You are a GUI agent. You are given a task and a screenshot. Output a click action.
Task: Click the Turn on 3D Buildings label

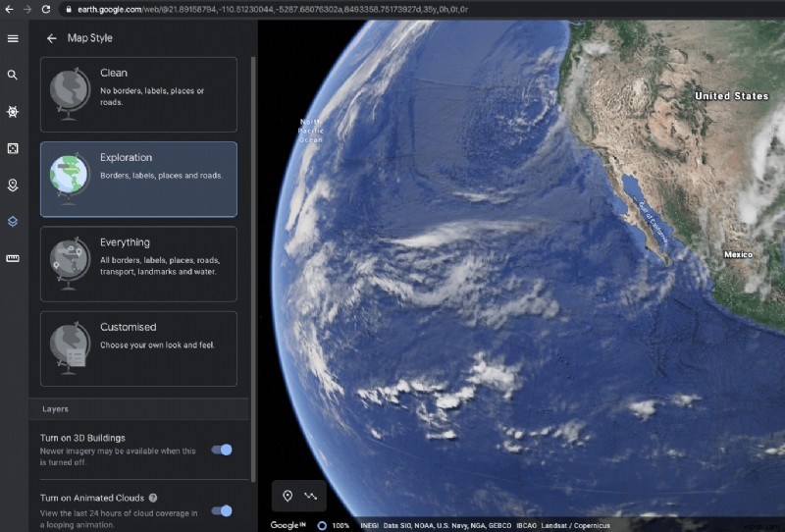coord(82,438)
